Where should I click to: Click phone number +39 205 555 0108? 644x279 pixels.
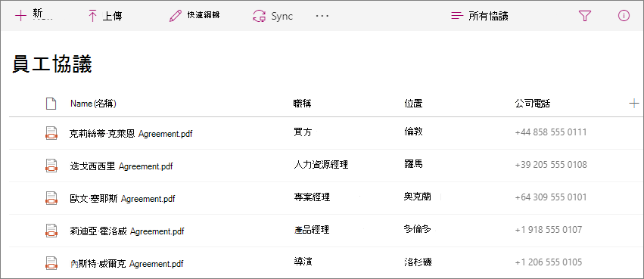point(551,165)
